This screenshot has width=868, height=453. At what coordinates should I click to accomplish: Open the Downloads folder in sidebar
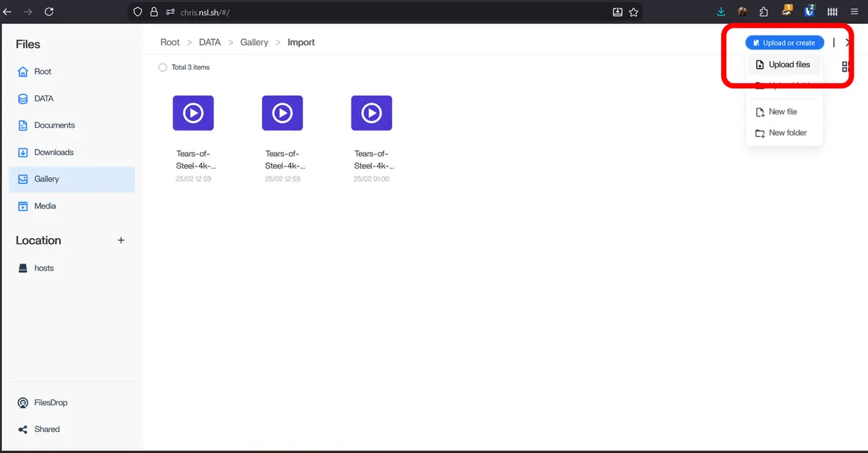pos(54,152)
